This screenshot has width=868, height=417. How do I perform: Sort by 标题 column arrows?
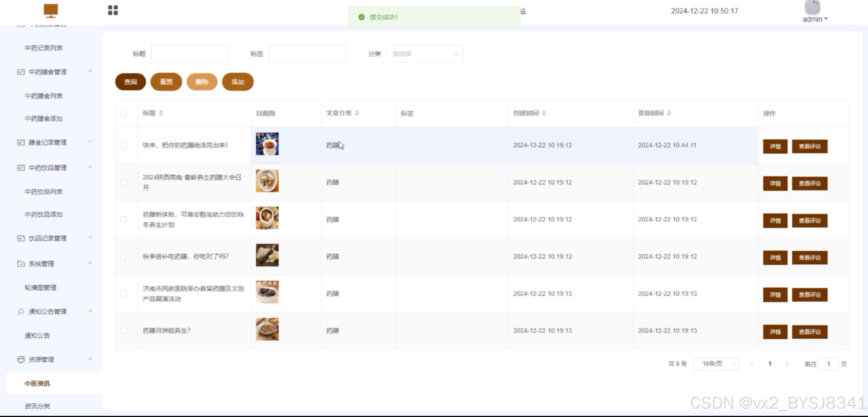161,113
